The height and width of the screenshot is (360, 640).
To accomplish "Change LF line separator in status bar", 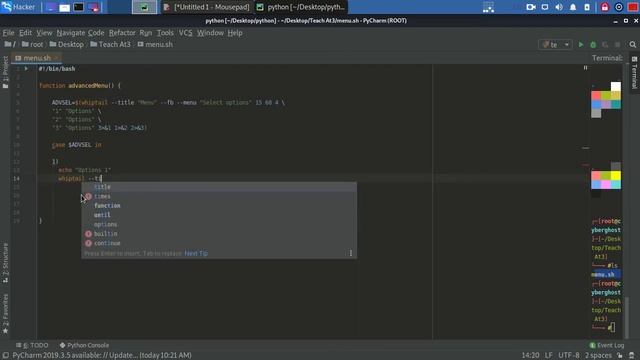I will pos(549,356).
